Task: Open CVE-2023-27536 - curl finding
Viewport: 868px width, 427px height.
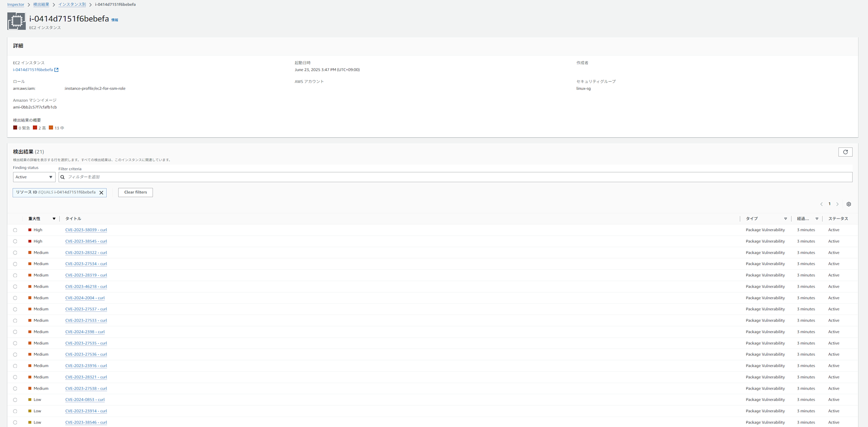Action: coord(86,354)
